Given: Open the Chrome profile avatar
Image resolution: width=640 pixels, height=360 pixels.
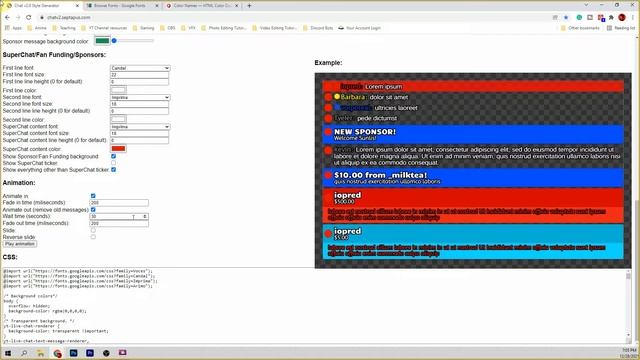Looking at the screenshot, I should pos(622,18).
